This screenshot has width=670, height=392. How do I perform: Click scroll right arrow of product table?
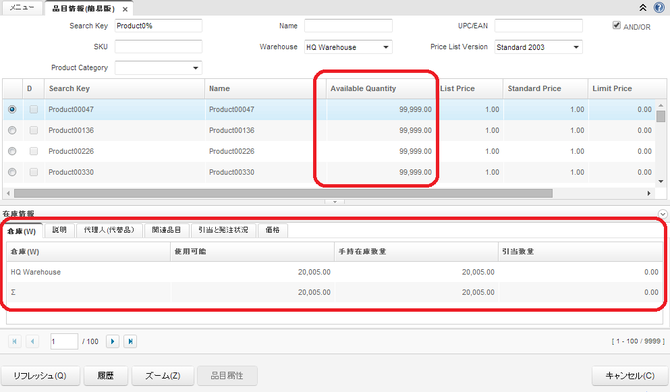tap(649, 194)
